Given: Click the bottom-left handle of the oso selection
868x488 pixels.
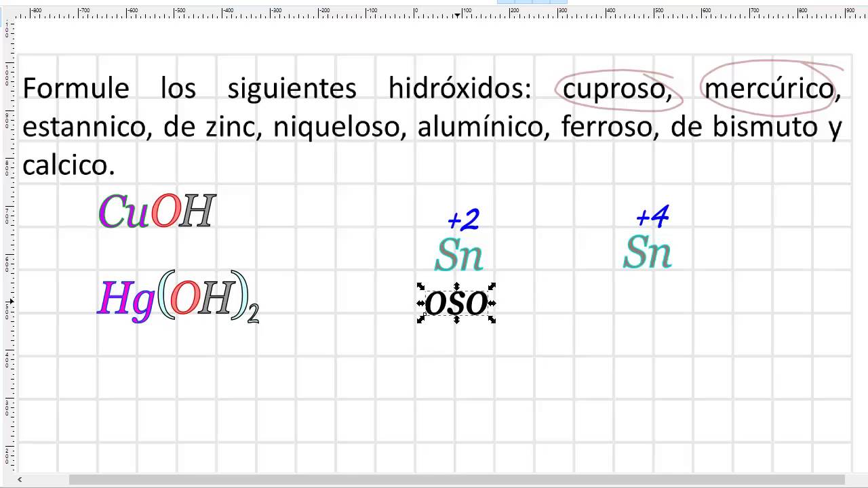Looking at the screenshot, I should [x=420, y=319].
